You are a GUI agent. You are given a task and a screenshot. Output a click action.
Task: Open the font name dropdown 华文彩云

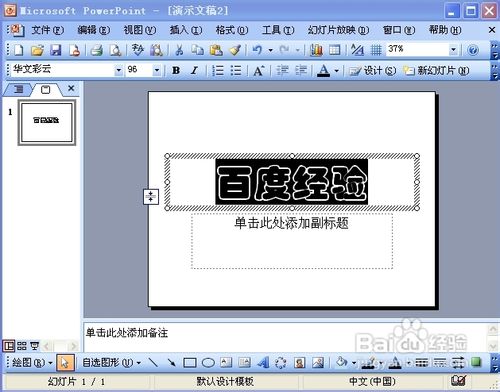(x=118, y=70)
